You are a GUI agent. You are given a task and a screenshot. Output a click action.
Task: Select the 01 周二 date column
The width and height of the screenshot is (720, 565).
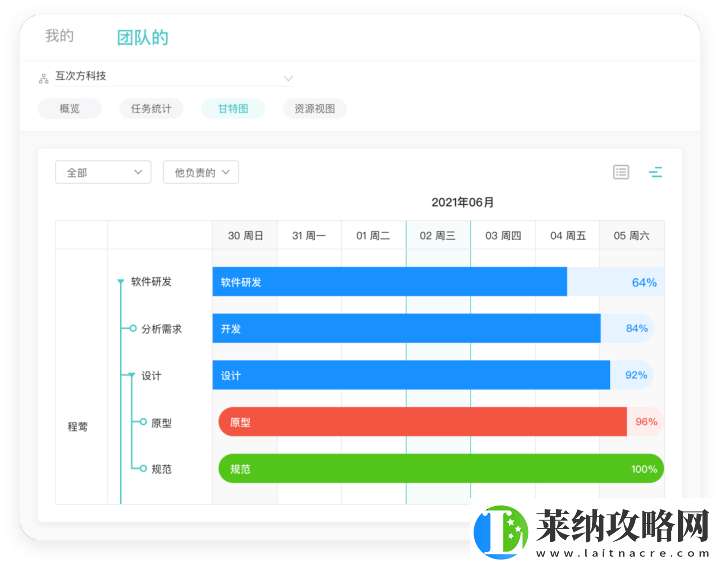point(373,236)
